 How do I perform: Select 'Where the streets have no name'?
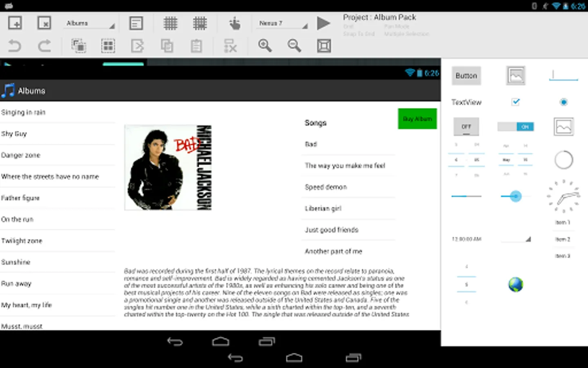coord(57,177)
